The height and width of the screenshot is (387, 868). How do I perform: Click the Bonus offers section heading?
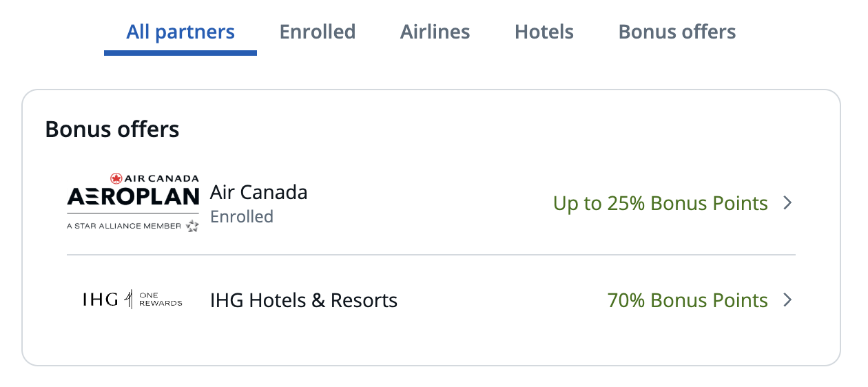pyautogui.click(x=112, y=129)
